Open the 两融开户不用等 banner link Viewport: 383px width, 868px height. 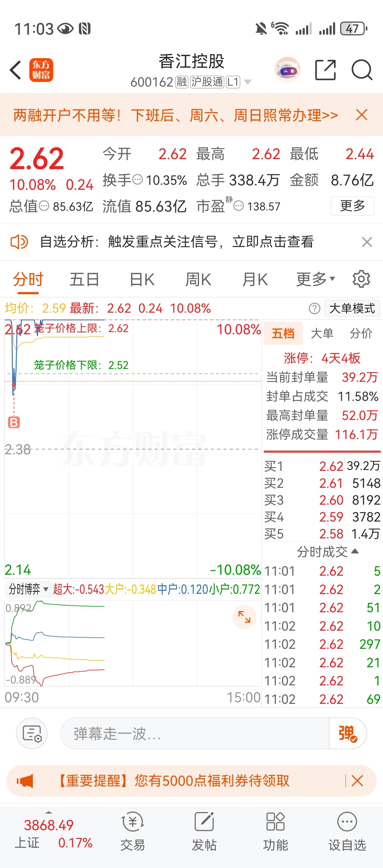[175, 115]
